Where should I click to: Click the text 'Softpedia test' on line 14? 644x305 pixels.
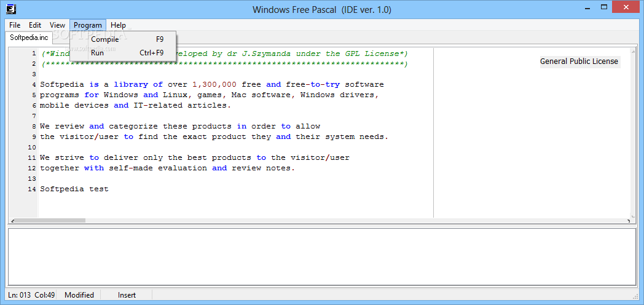pos(74,189)
